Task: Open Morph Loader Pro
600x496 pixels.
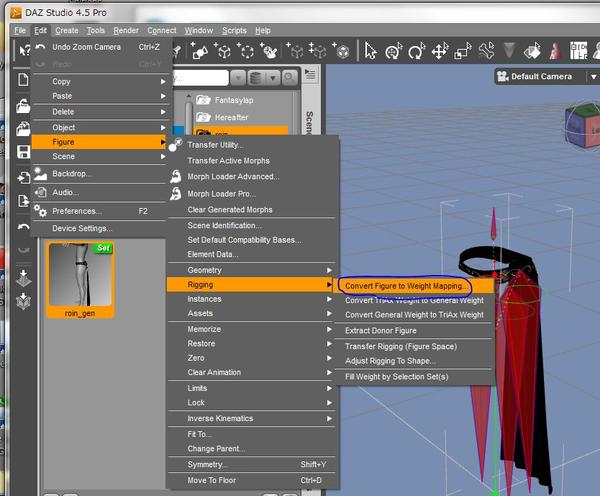Action: tap(251, 194)
